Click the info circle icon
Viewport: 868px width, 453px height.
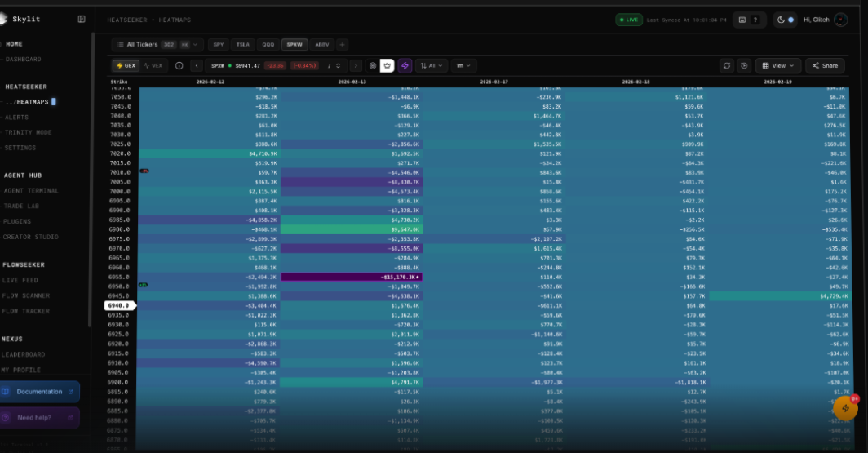(x=179, y=65)
